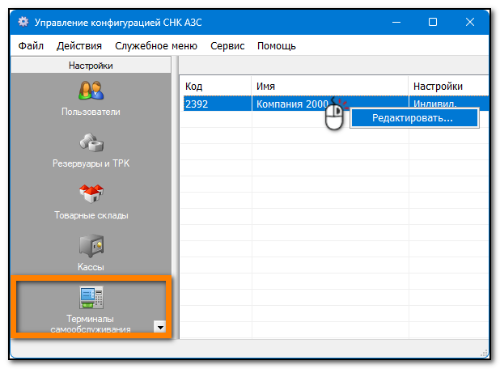This screenshot has height=369, width=500.
Task: Open the Резервуары и ТРК icon
Action: click(91, 142)
